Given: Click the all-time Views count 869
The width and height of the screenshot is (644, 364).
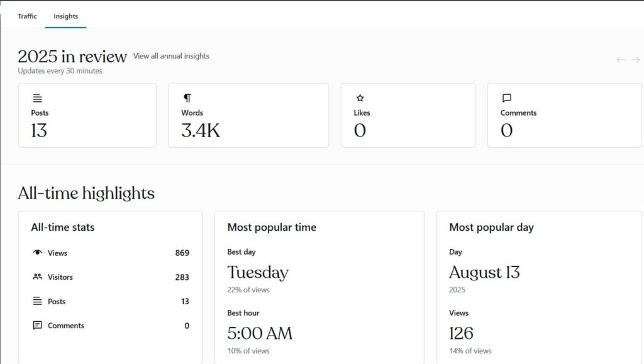Looking at the screenshot, I should (182, 253).
